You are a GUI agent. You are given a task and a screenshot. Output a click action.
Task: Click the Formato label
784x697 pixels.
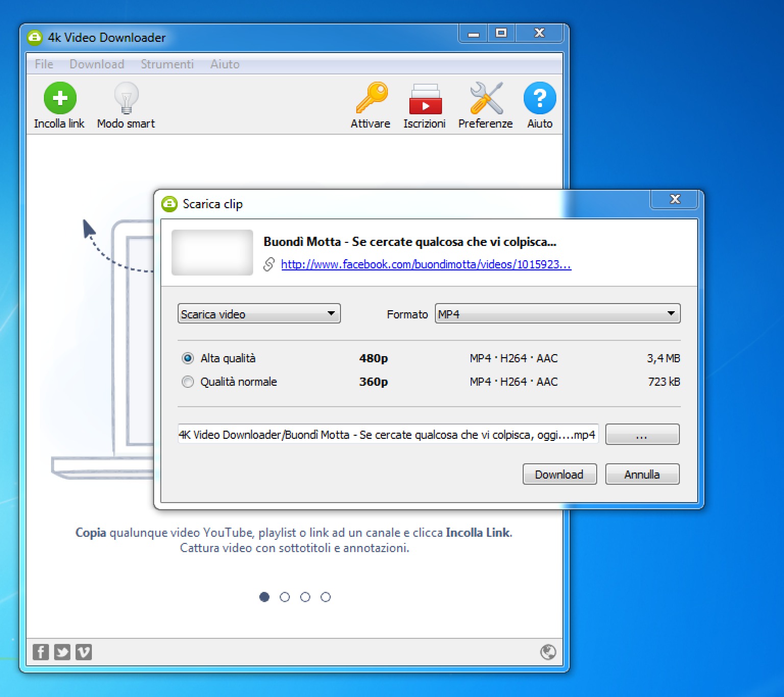407,314
